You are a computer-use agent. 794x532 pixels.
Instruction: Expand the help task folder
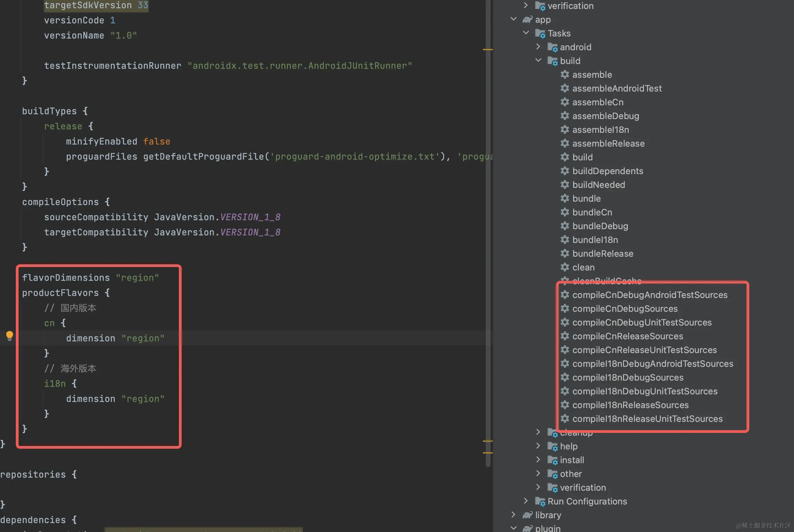[538, 446]
